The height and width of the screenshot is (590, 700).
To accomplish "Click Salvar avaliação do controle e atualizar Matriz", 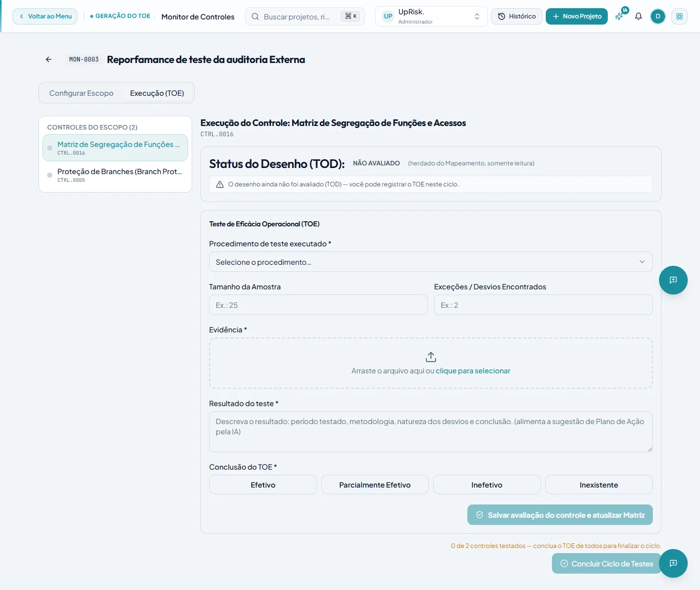I will tap(560, 515).
